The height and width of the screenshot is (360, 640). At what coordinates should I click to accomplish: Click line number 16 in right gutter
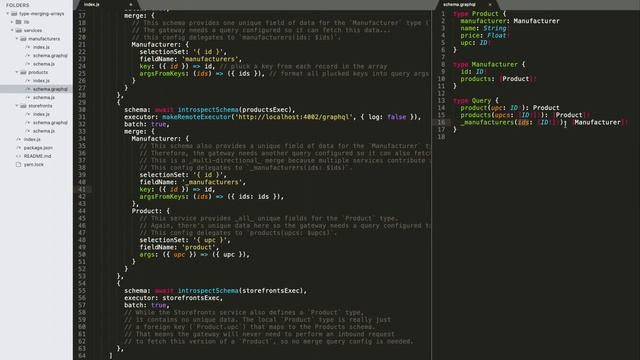(x=441, y=122)
